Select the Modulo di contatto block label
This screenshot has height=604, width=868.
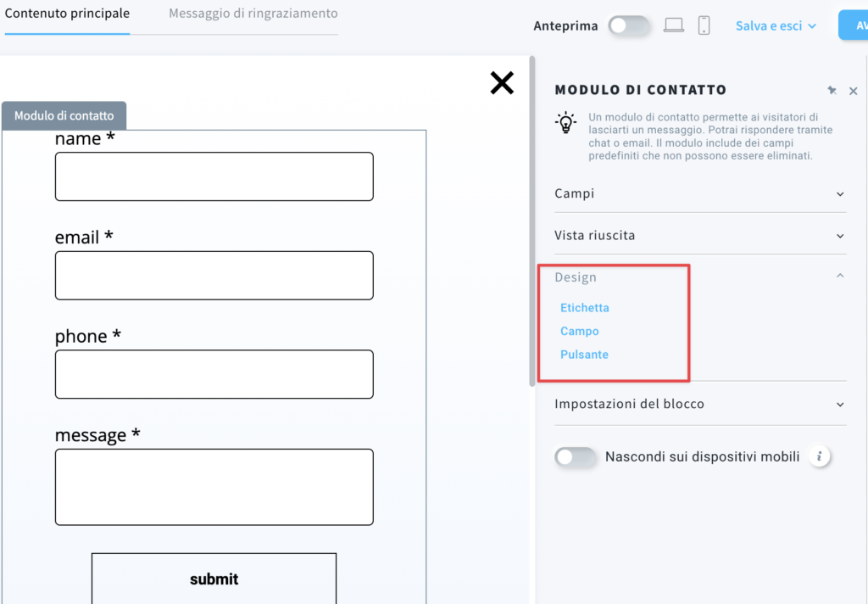click(x=64, y=116)
